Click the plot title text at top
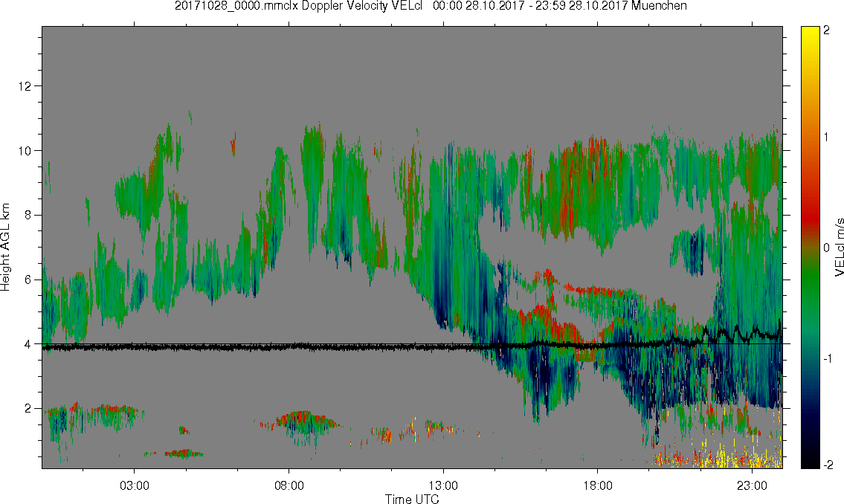844x504 pixels. tap(431, 6)
